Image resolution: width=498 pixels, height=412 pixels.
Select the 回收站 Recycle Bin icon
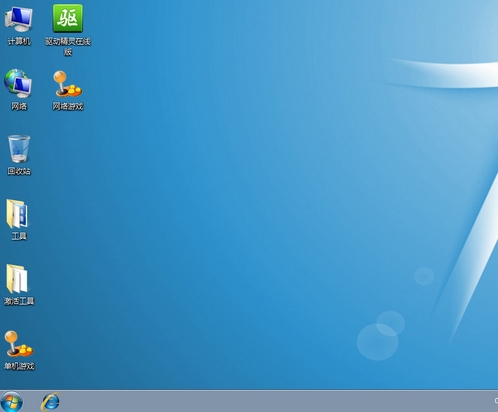[x=19, y=149]
